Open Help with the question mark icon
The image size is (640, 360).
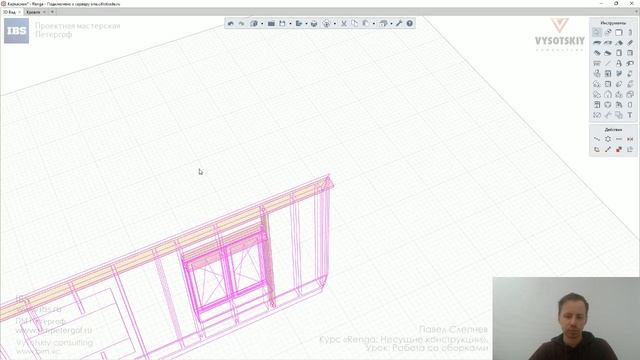pos(409,24)
